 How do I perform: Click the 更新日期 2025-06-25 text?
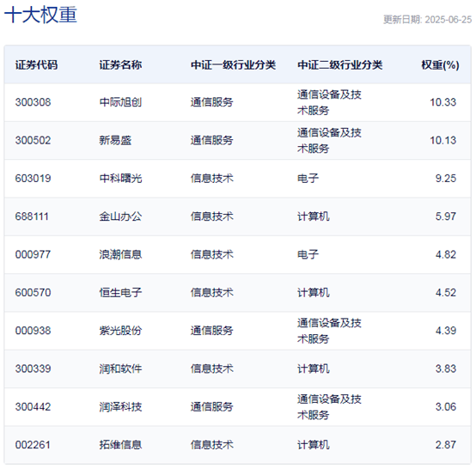click(x=427, y=20)
